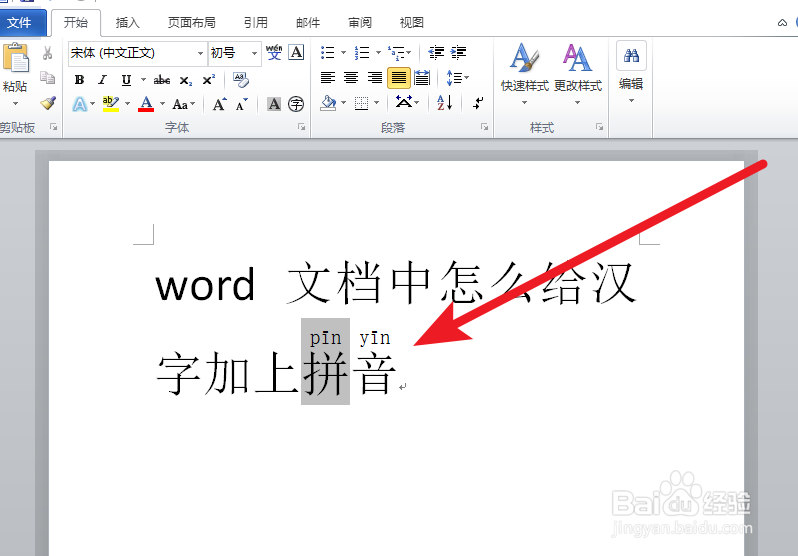Click the Show/Hide paragraph marks icon
The image size is (798, 556).
click(x=477, y=103)
